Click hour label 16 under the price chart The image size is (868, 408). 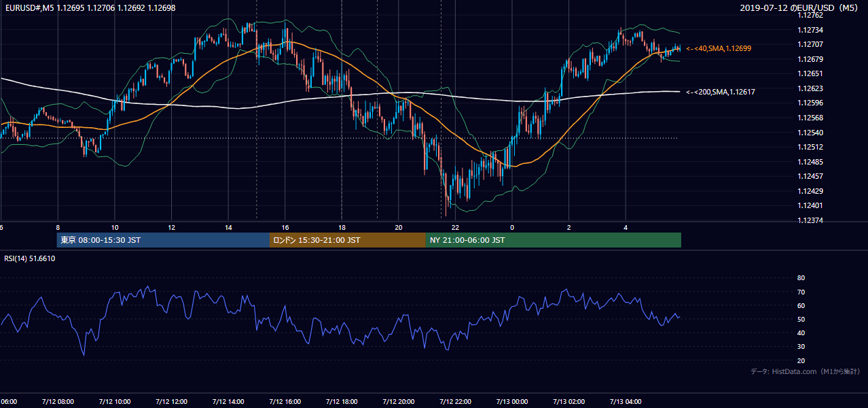285,228
